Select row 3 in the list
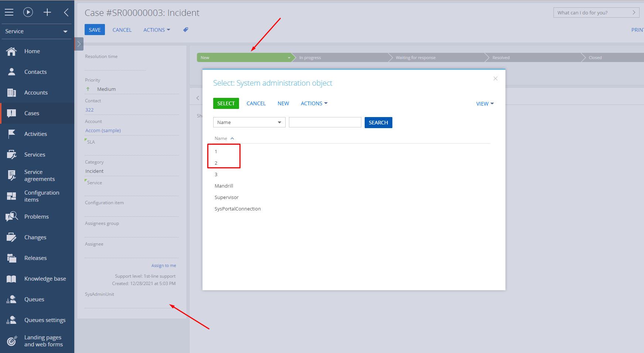 [352, 174]
